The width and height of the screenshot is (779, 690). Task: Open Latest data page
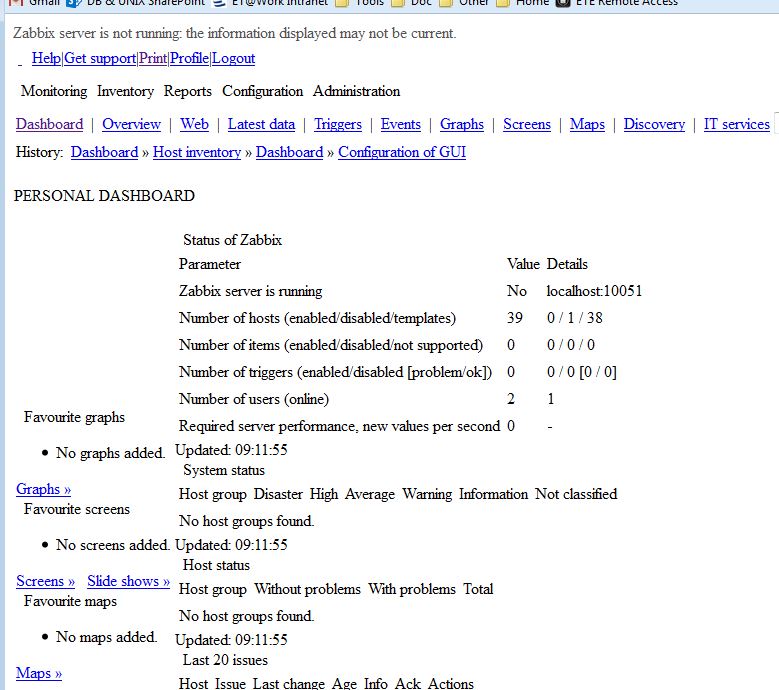click(261, 124)
